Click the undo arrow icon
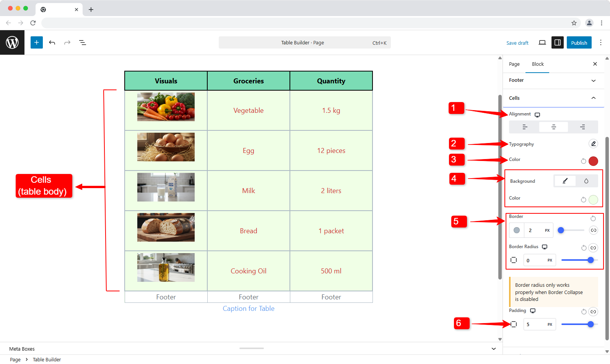 pyautogui.click(x=52, y=42)
